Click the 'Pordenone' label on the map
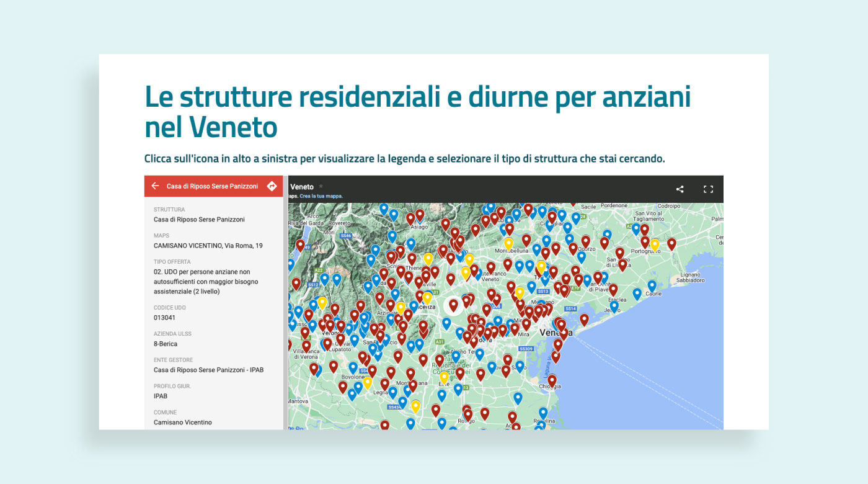Screen dimensions: 868x484 (x=614, y=206)
